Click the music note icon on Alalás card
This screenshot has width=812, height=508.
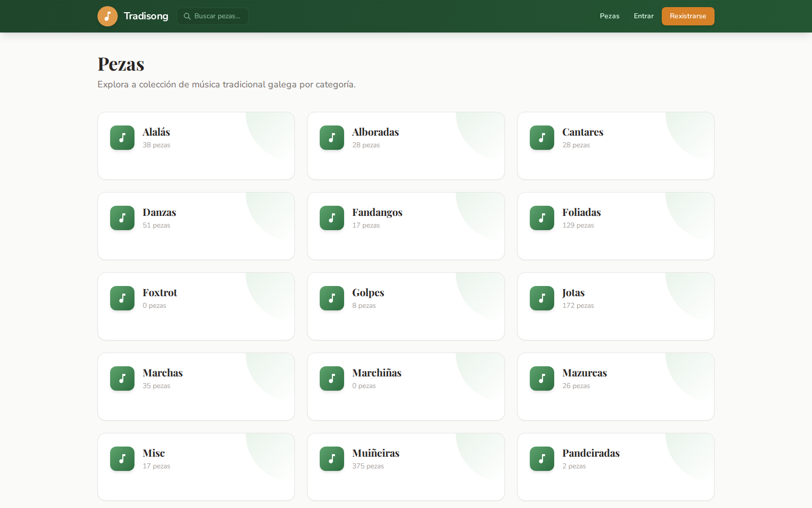pyautogui.click(x=122, y=137)
